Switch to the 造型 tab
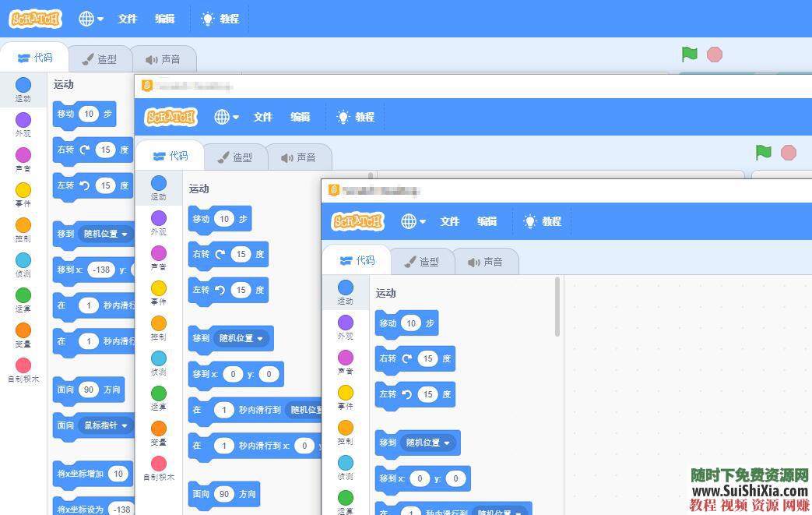The height and width of the screenshot is (515, 812). [100, 58]
